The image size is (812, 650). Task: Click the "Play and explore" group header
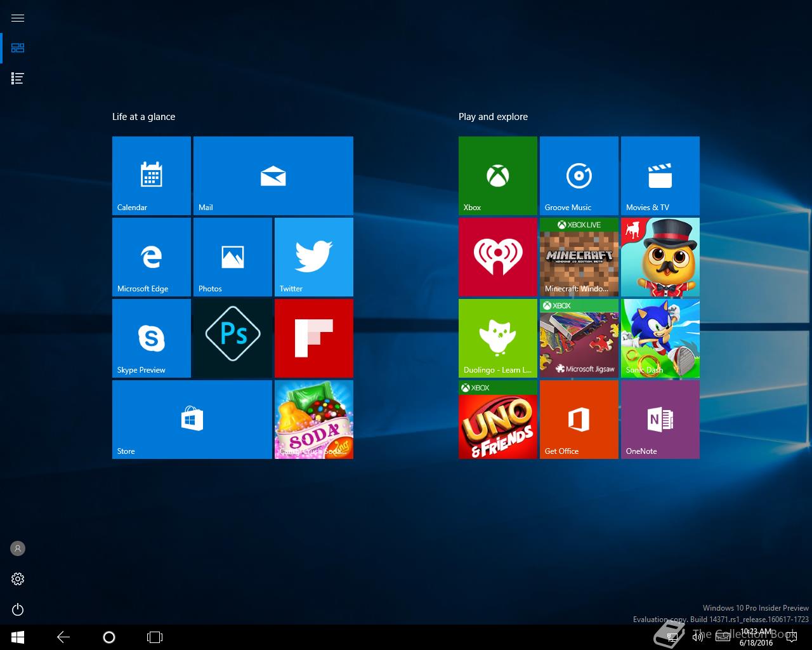tap(493, 117)
